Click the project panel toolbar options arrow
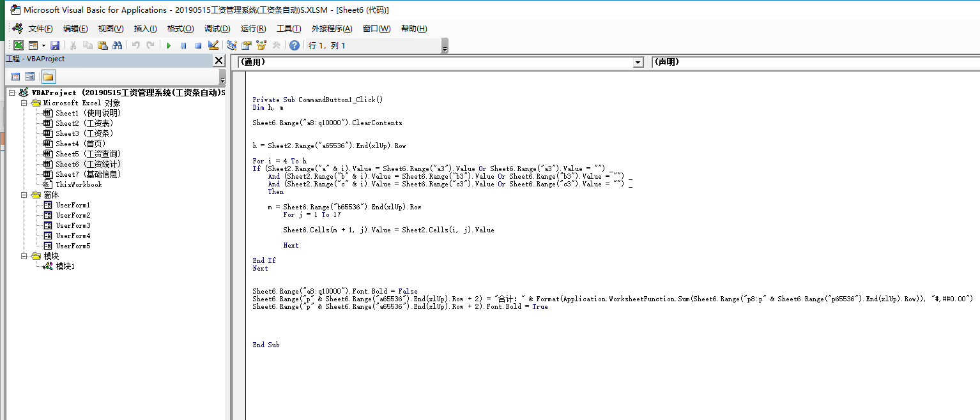Image resolution: width=980 pixels, height=420 pixels. pos(222,77)
